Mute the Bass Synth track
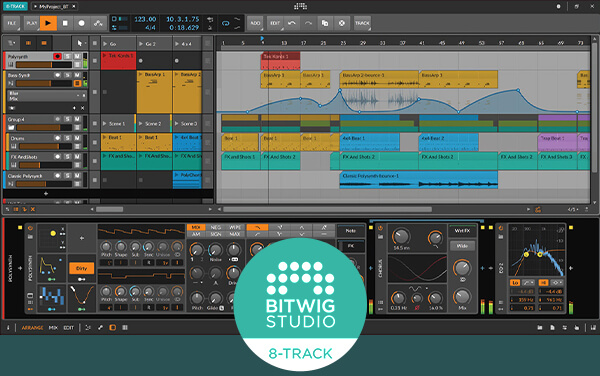 tap(77, 75)
